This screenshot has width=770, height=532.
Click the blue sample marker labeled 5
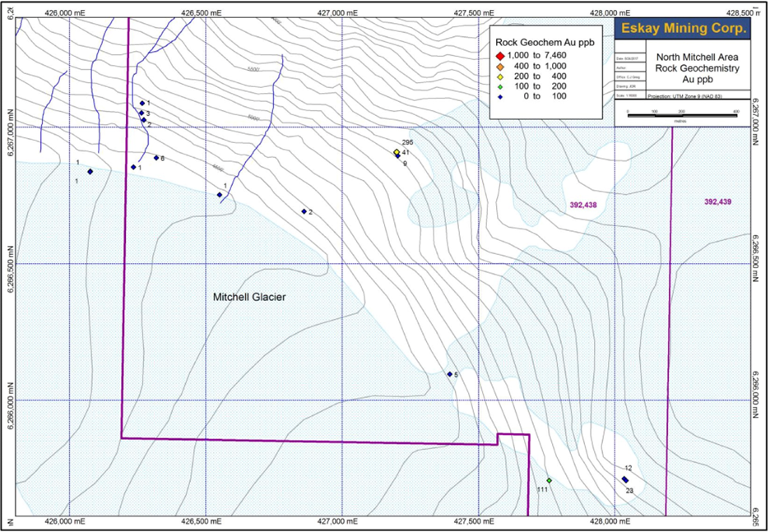click(450, 374)
